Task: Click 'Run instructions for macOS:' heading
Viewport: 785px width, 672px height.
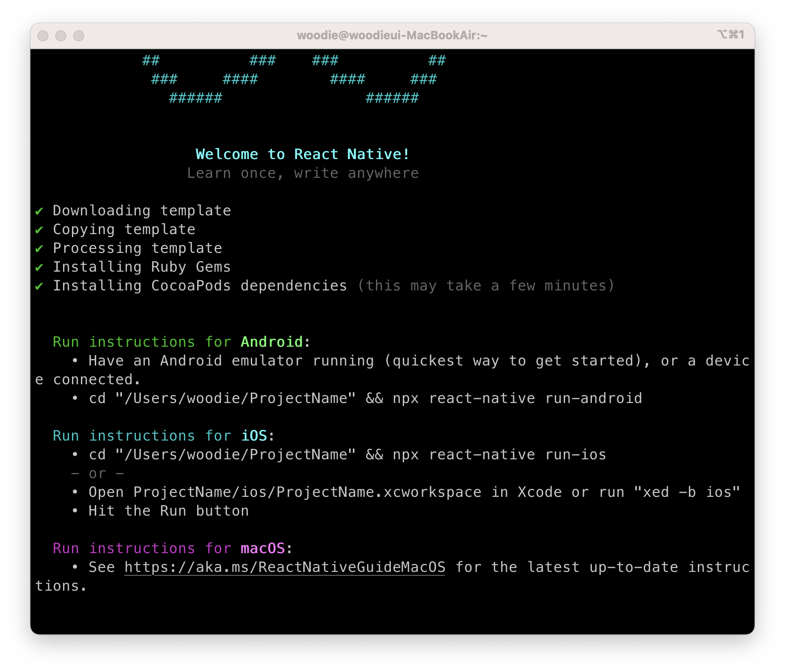Action: click(173, 549)
